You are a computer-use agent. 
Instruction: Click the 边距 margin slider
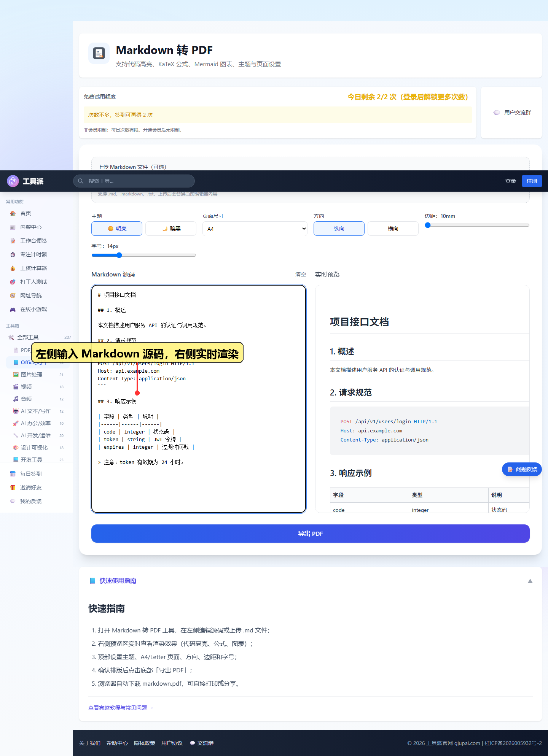click(477, 225)
